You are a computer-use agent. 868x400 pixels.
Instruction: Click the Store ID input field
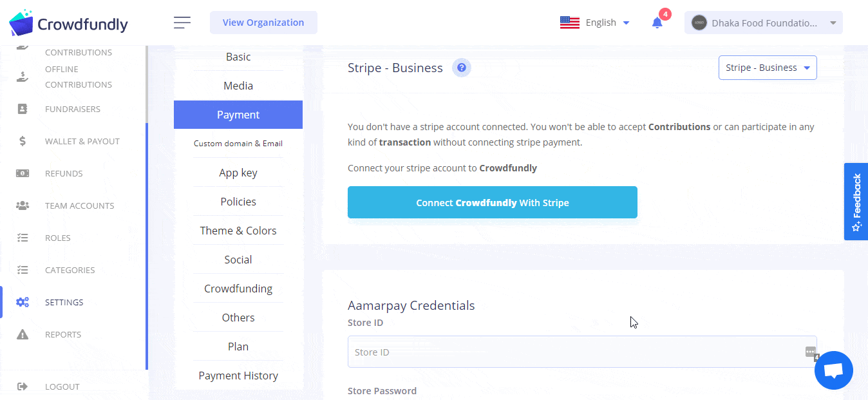click(582, 352)
